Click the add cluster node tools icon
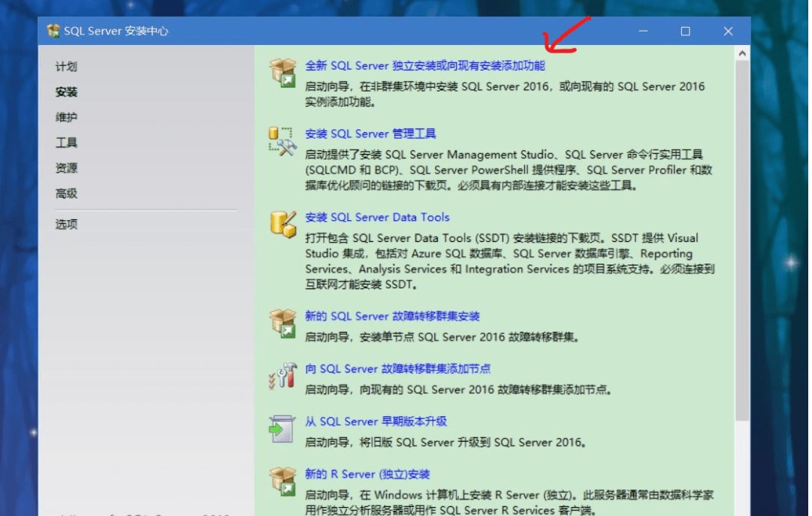The height and width of the screenshot is (516, 812). click(282, 376)
